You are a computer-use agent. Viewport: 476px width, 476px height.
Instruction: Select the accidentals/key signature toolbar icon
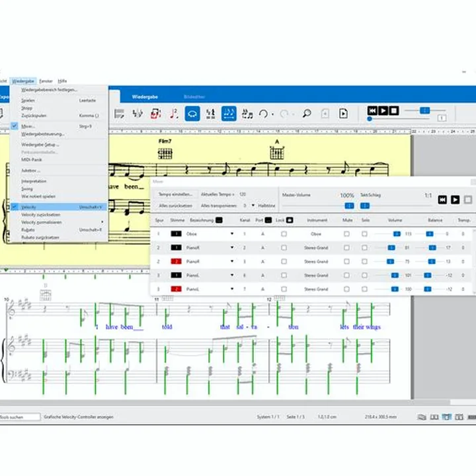138,114
